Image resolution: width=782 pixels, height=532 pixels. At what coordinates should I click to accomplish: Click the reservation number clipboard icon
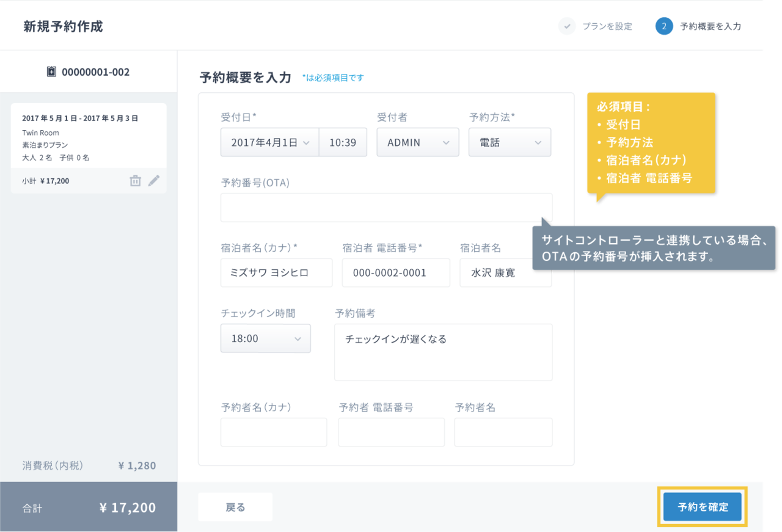click(52, 72)
